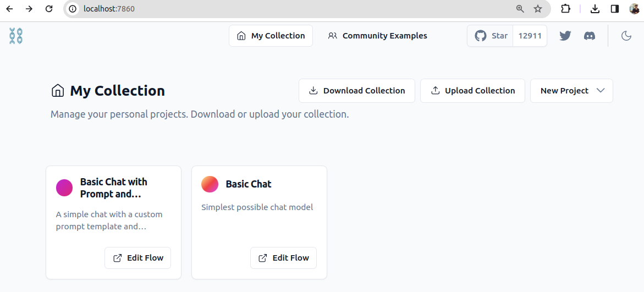The height and width of the screenshot is (292, 644).
Task: Click Edit Flow on Basic Chat card
Action: 283,258
